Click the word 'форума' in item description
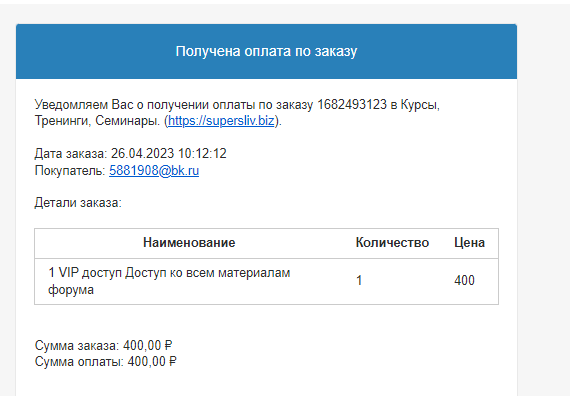The width and height of the screenshot is (570, 396). pyautogui.click(x=71, y=290)
